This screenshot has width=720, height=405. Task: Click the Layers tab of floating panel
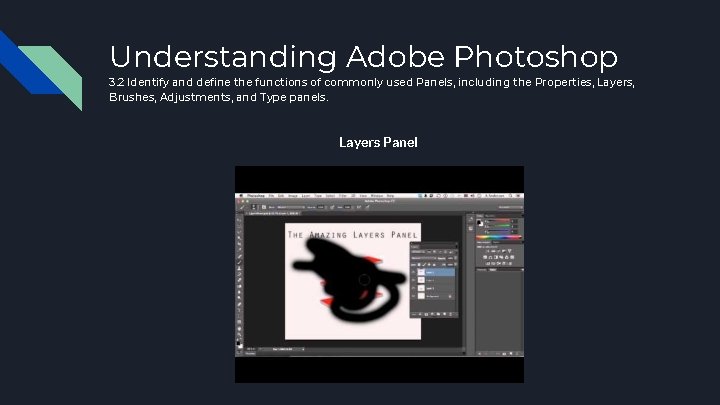[x=415, y=247]
